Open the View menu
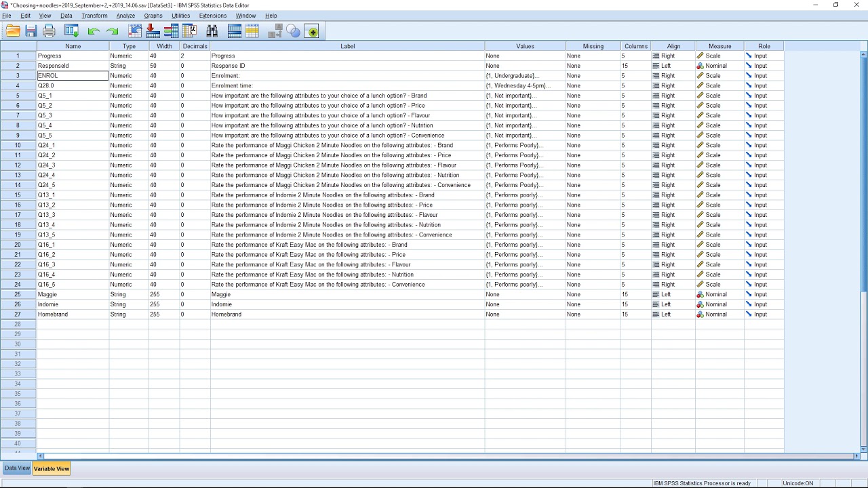The image size is (868, 488). point(45,16)
